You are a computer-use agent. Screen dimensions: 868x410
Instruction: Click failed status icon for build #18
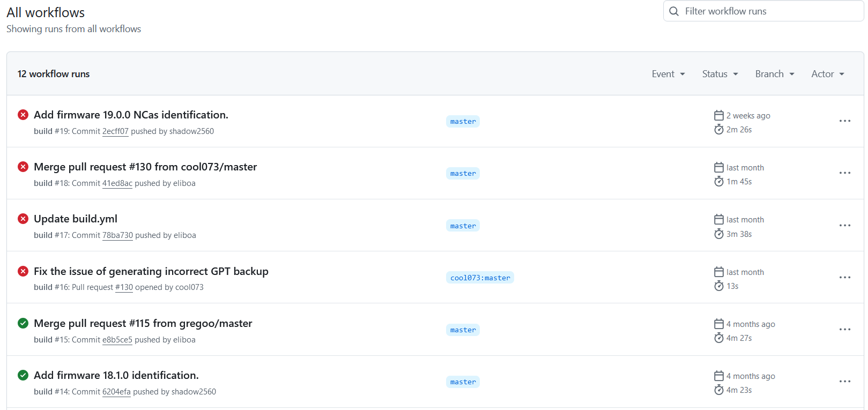pyautogui.click(x=23, y=167)
